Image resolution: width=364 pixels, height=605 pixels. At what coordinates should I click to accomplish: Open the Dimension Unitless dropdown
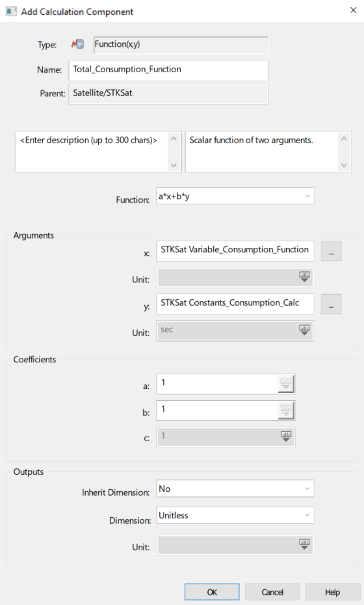(x=307, y=515)
